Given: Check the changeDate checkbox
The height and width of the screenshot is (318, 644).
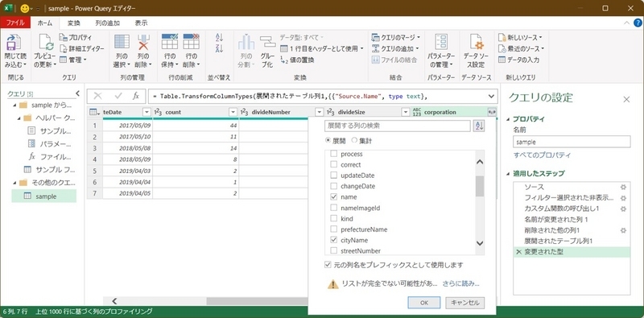Looking at the screenshot, I should click(334, 186).
